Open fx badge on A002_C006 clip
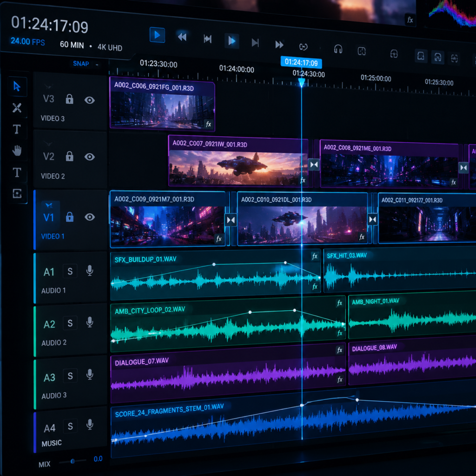476x476 pixels. 208,124
